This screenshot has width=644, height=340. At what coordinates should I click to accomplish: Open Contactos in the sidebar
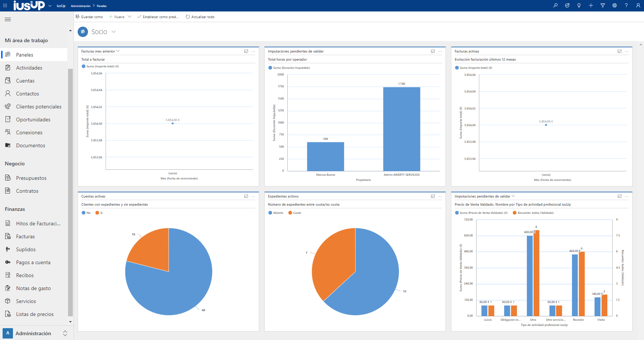pos(34,94)
